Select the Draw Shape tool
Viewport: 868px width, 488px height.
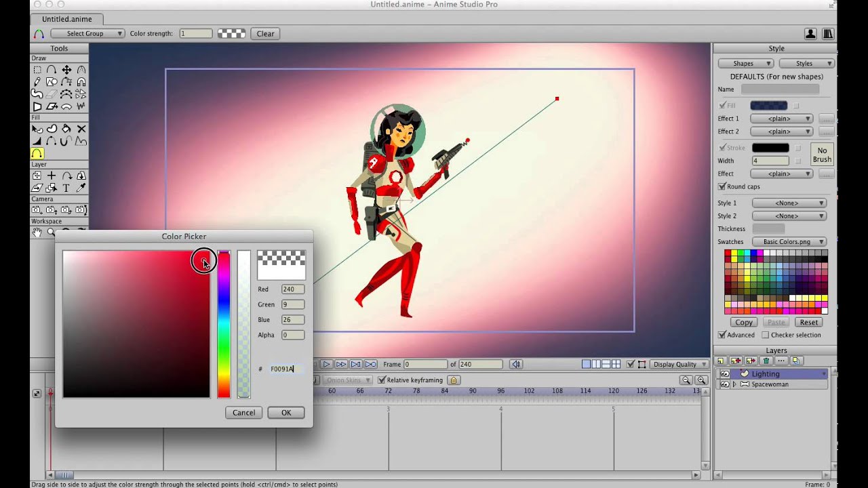point(52,82)
